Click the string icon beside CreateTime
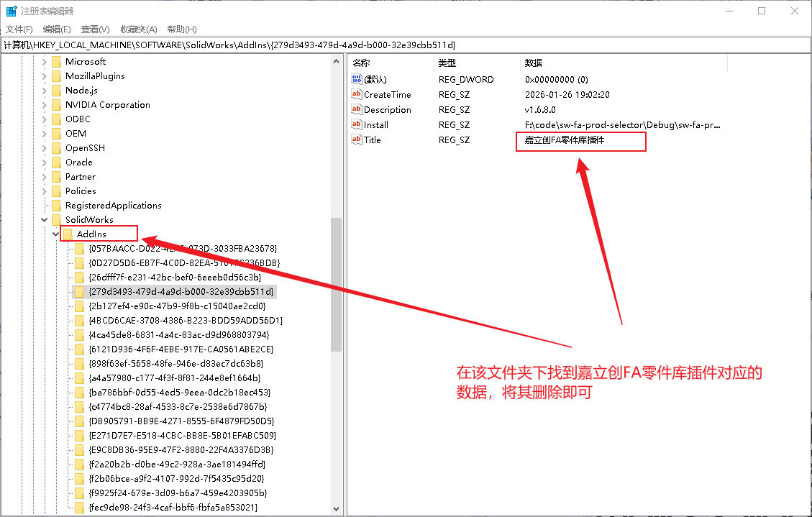Viewport: 812px width, 517px height. tap(356, 94)
